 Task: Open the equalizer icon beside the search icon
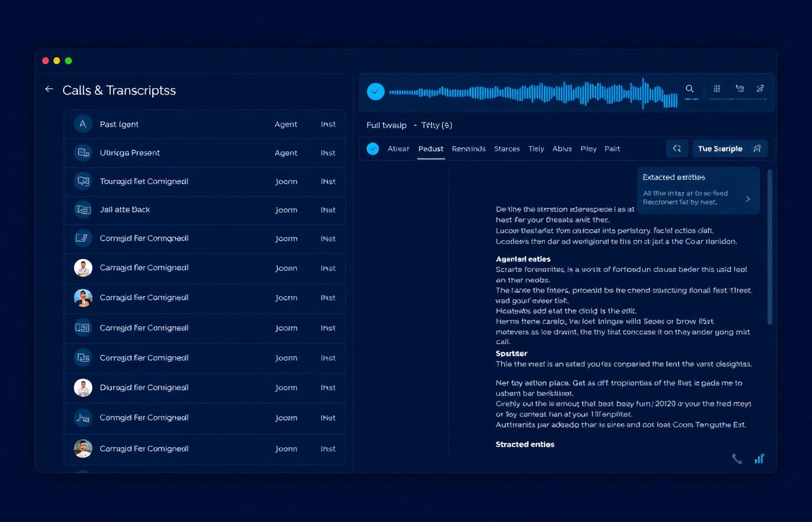point(717,89)
